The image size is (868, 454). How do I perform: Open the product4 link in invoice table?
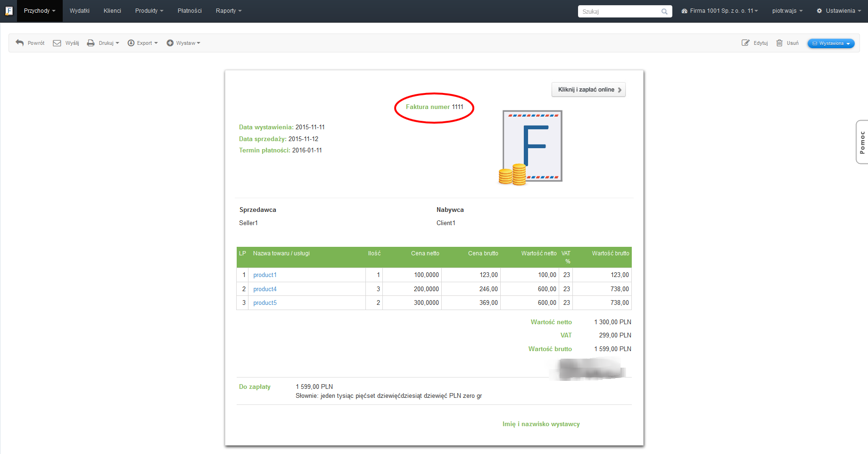[265, 289]
